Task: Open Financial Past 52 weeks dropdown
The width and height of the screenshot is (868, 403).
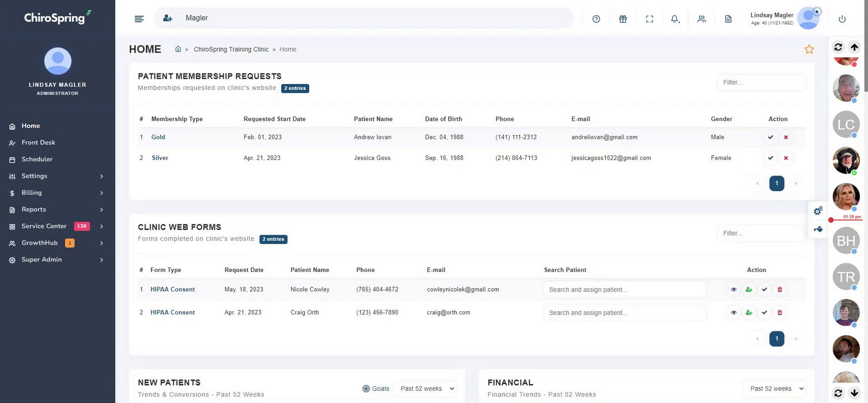Action: (x=774, y=388)
